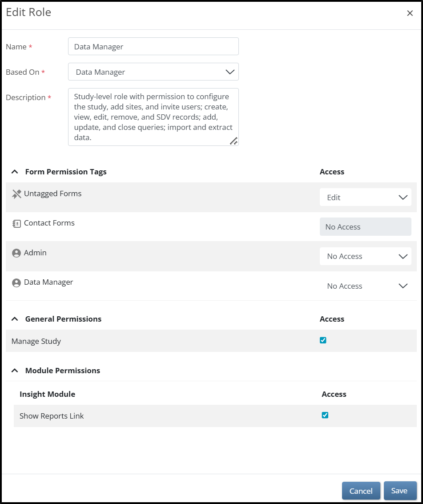Click the Save button
The height and width of the screenshot is (504, 423).
(399, 491)
